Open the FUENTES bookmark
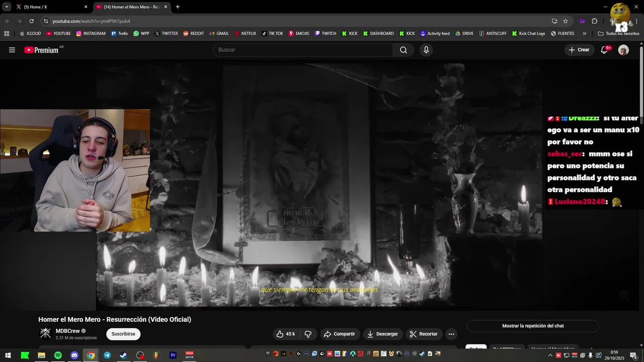The image size is (644, 362). tap(562, 34)
